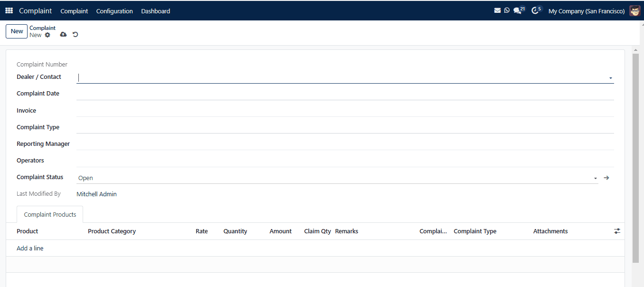
Task: Click the Remarks column header
Action: click(x=347, y=231)
